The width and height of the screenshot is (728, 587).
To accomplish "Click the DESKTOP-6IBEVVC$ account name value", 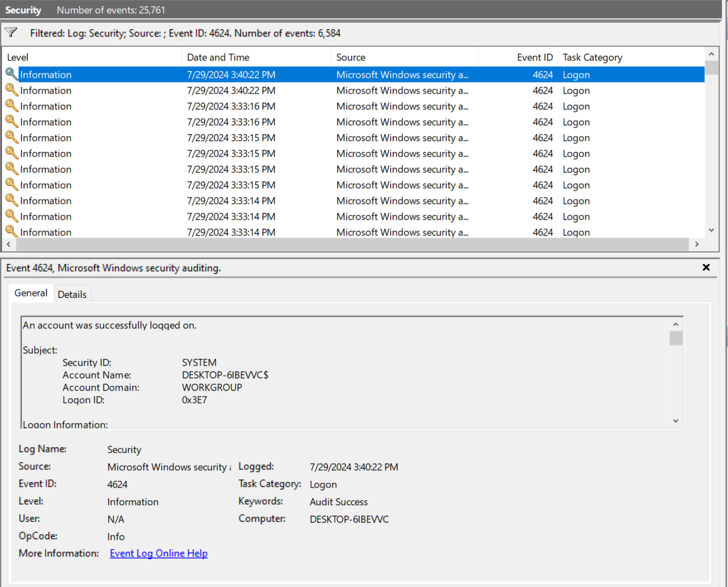I will (x=225, y=375).
